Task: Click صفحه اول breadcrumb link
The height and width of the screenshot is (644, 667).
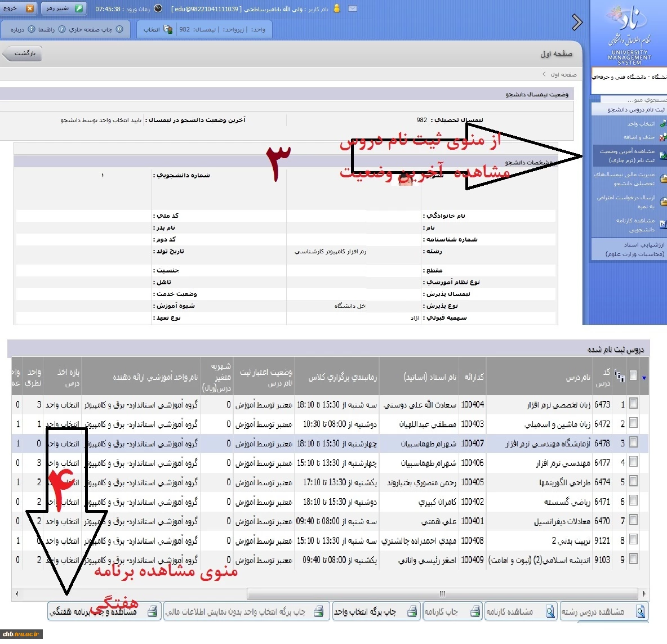Action: 564,74
